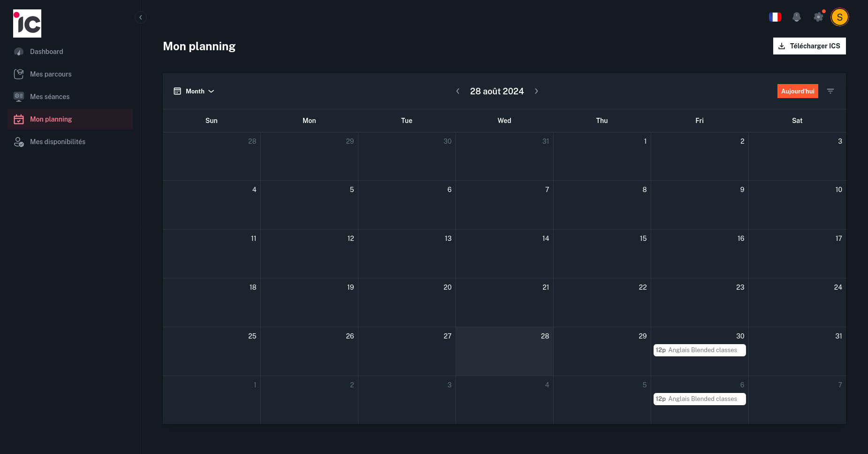This screenshot has height=454, width=868.
Task: Collapse the left sidebar
Action: 140,17
